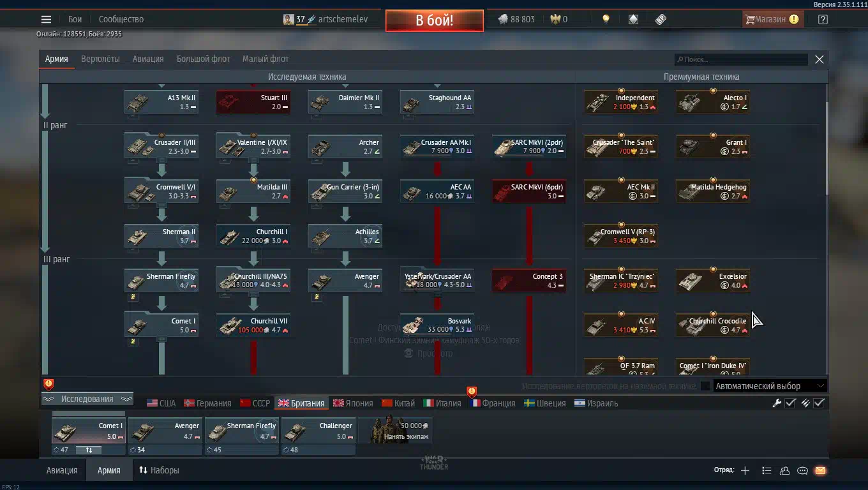Click the ammo refill icon
Image resolution: width=868 pixels, height=490 pixels.
[805, 403]
